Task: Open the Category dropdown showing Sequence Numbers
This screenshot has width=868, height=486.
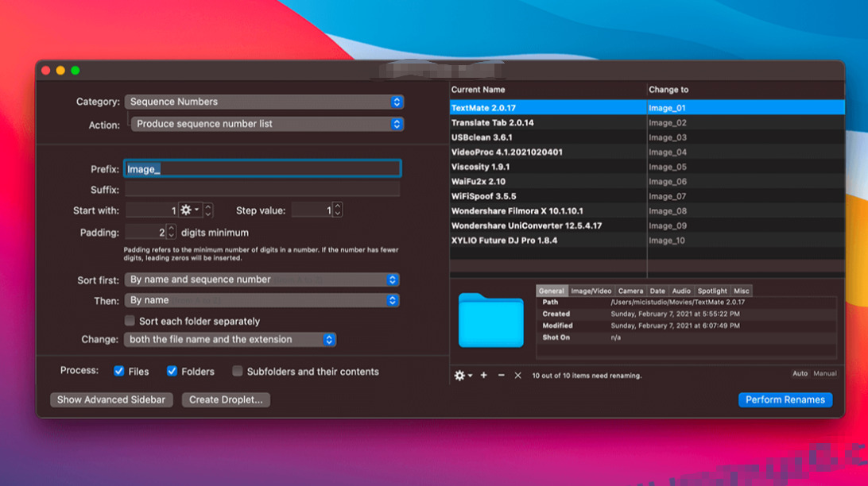Action: tap(264, 102)
